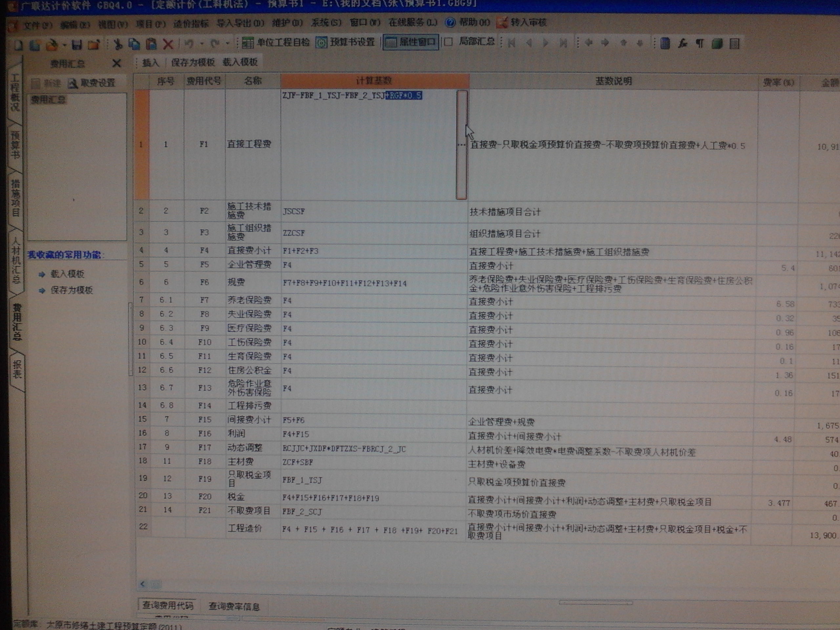The width and height of the screenshot is (840, 630).
Task: Select the 查询费用代码 bottom tab
Action: (167, 605)
